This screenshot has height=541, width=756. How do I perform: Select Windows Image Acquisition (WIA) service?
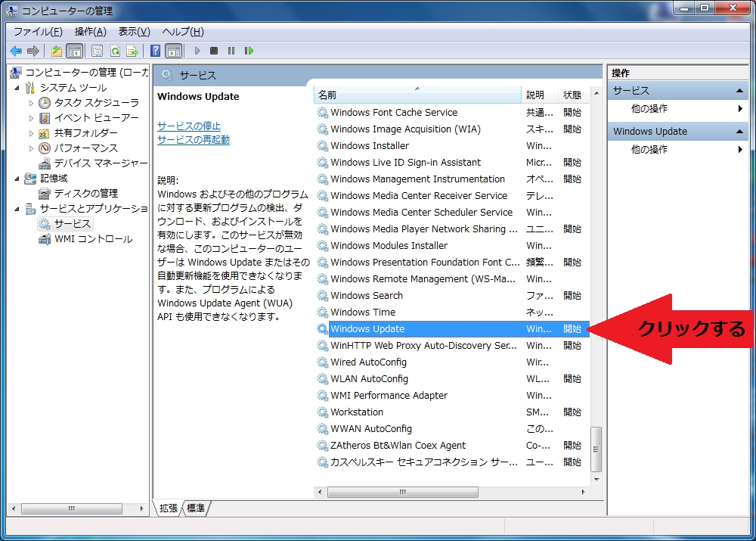click(452, 129)
